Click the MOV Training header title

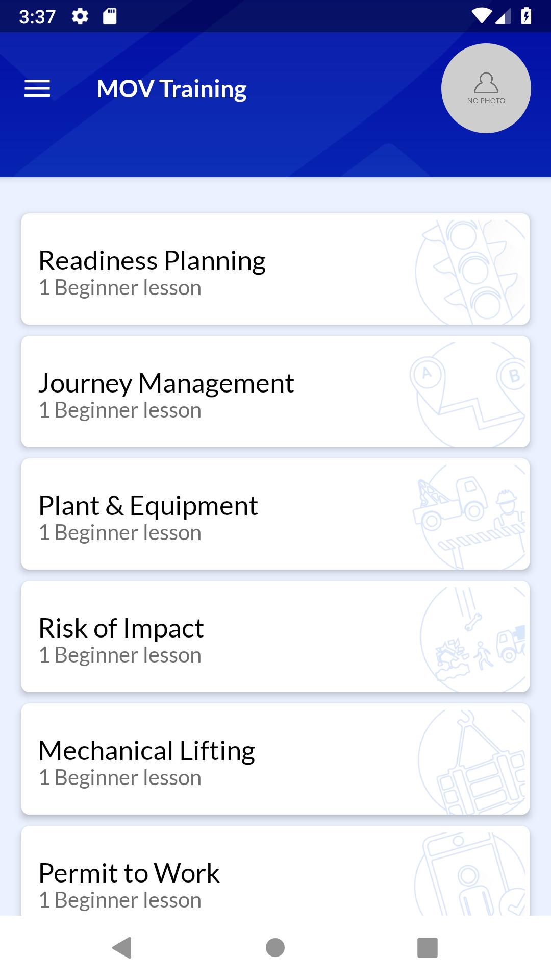[x=171, y=89]
